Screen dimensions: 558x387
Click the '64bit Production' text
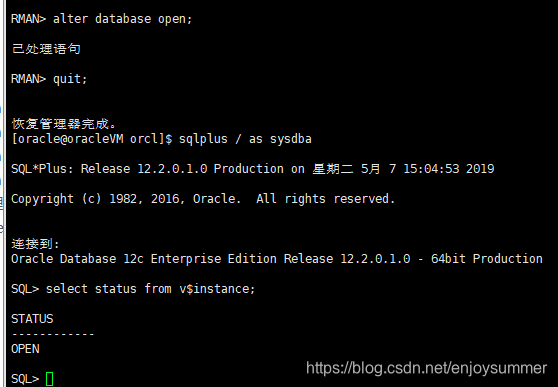tap(487, 259)
